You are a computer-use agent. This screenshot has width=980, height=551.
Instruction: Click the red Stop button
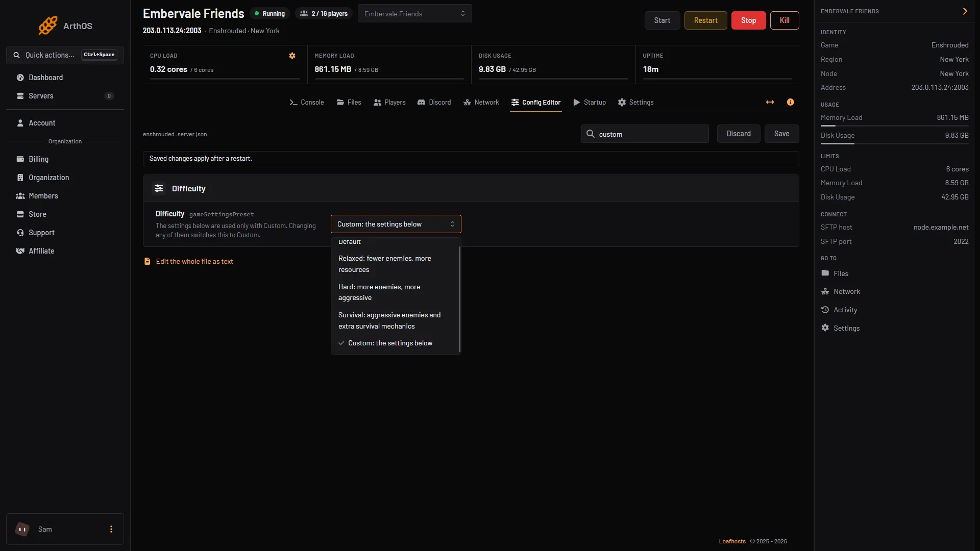pos(748,20)
